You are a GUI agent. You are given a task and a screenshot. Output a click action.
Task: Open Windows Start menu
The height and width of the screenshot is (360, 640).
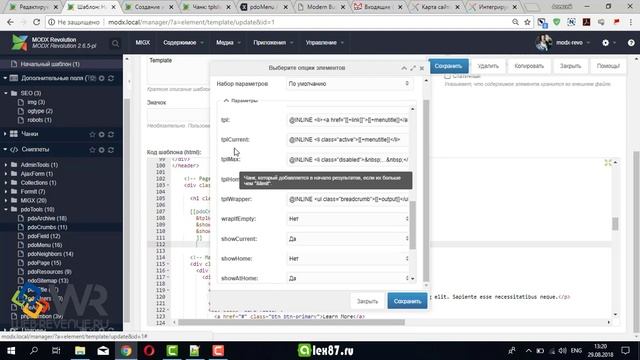point(11,351)
